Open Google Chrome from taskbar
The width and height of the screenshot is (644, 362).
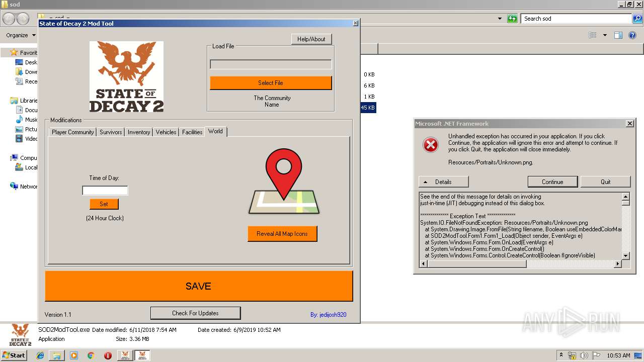tap(91, 355)
